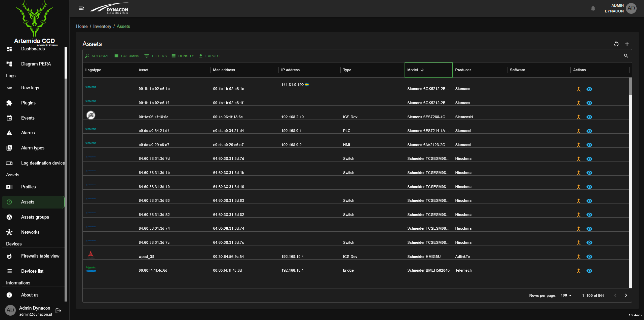Screen dimensions: 644x320
Task: View asset 00:80:f4:1f:4c:6d with eye icon
Action: pyautogui.click(x=589, y=271)
